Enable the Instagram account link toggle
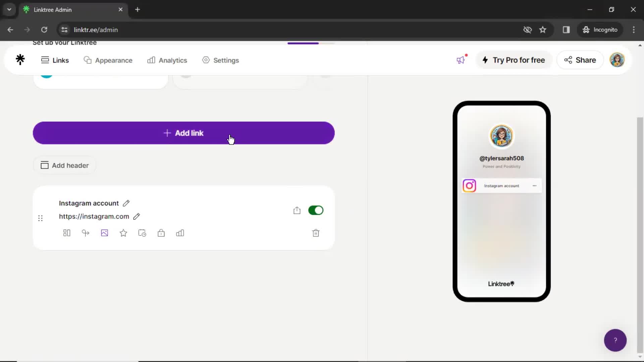644x362 pixels. 316,210
